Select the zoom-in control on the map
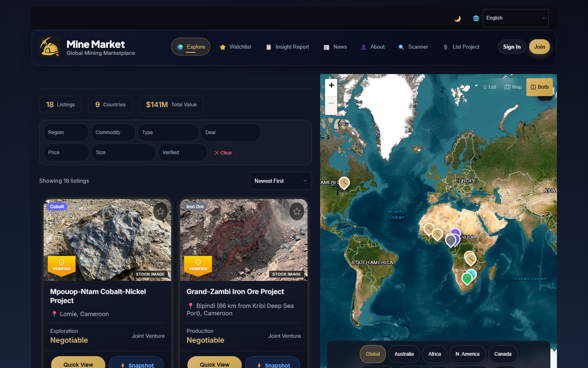Viewport: 588px width, 368px height. pyautogui.click(x=331, y=86)
